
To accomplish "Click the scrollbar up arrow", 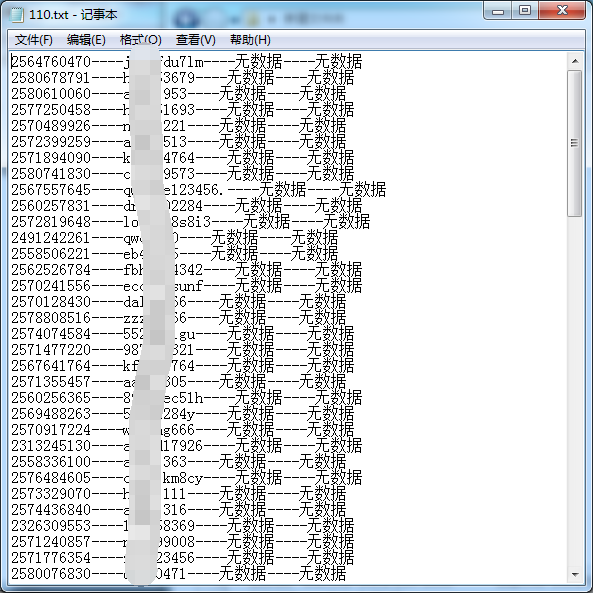I will [575, 61].
